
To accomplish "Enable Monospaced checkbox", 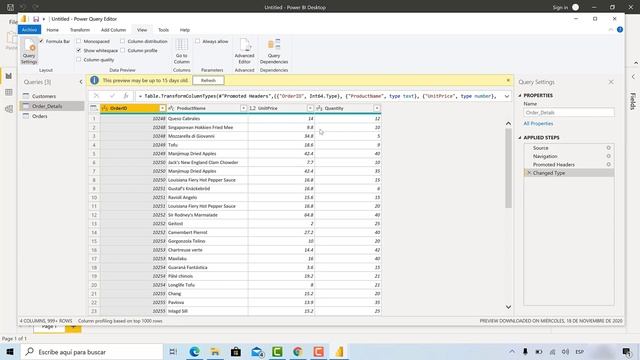I will pyautogui.click(x=78, y=41).
